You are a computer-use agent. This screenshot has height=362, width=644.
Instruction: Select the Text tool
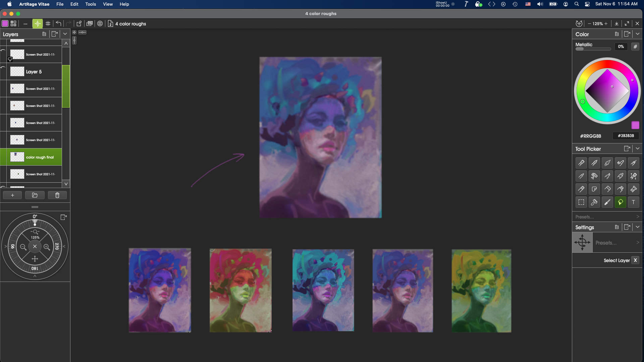pyautogui.click(x=633, y=202)
